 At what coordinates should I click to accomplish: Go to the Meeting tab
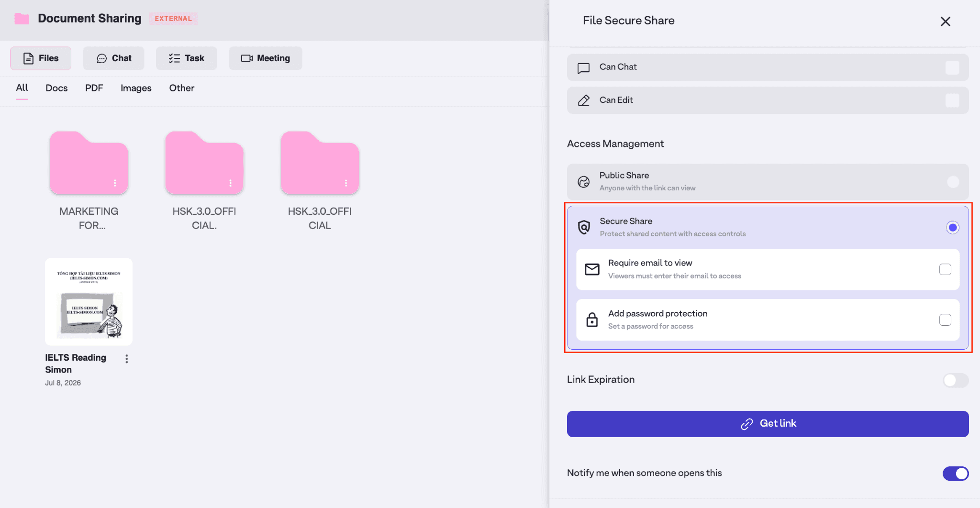(x=265, y=58)
